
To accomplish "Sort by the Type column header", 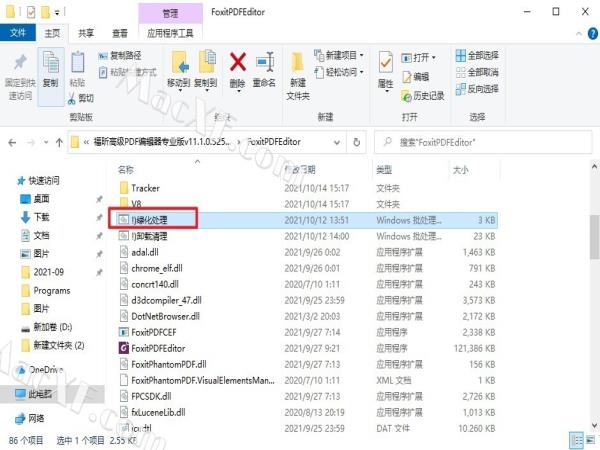I will click(x=384, y=170).
